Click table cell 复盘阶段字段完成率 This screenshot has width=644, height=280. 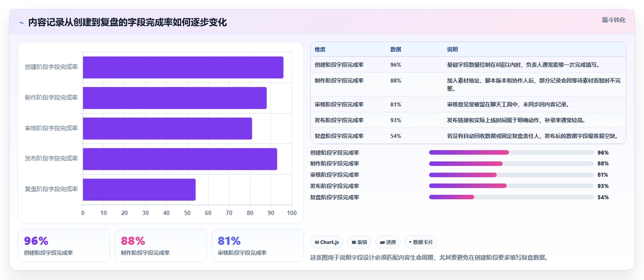coord(339,136)
